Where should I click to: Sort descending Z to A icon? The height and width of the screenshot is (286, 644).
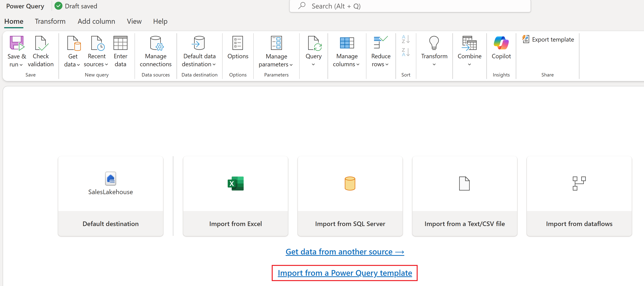coord(405,52)
